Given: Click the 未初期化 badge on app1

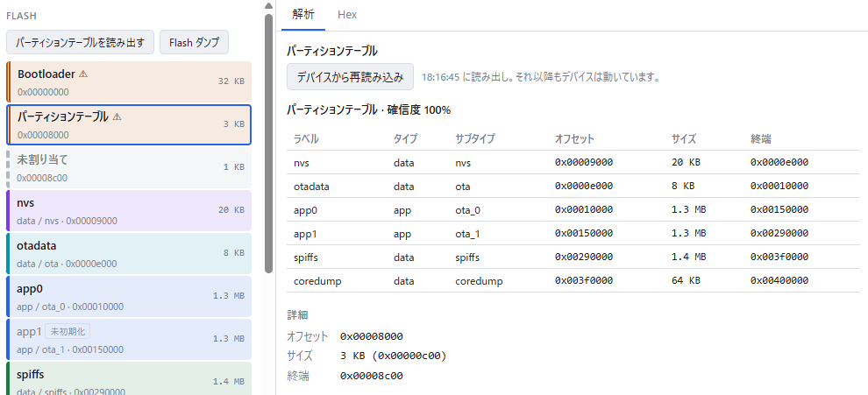Looking at the screenshot, I should [x=68, y=332].
